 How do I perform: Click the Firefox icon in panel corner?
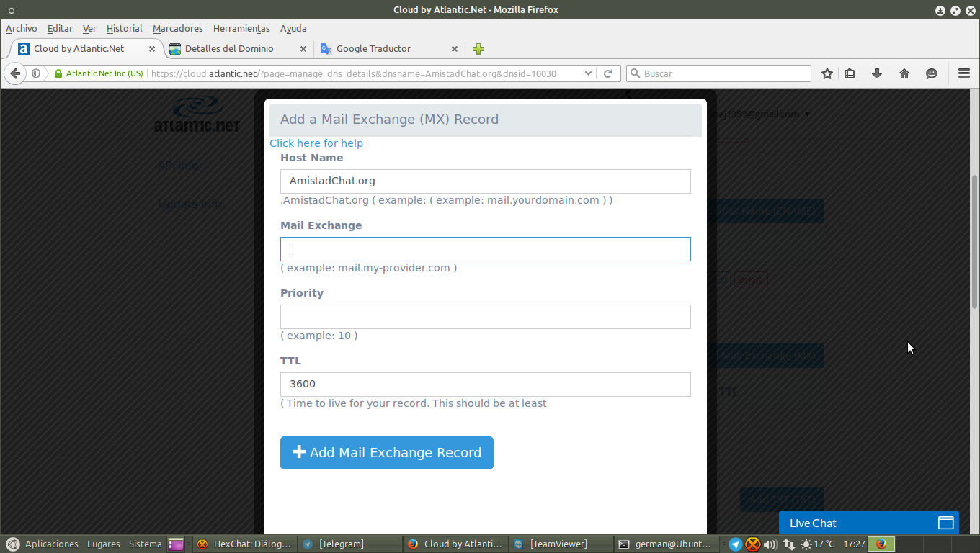pyautogui.click(x=881, y=544)
